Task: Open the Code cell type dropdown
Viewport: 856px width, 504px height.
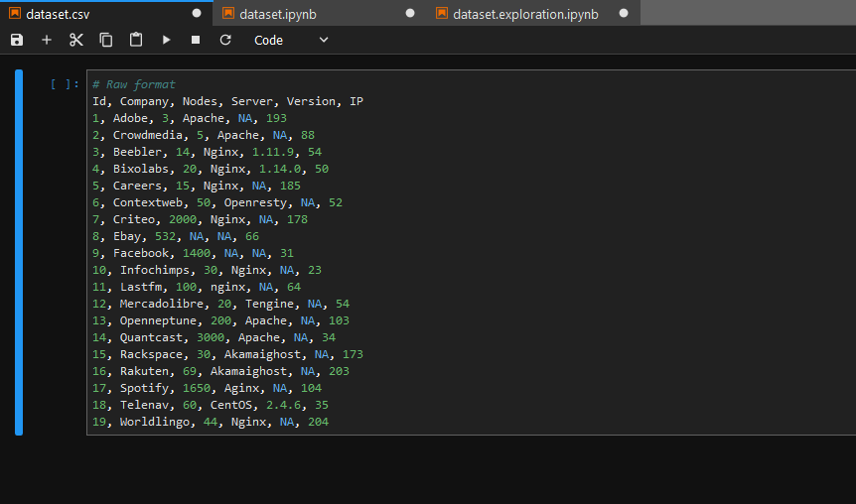Action: coord(291,40)
